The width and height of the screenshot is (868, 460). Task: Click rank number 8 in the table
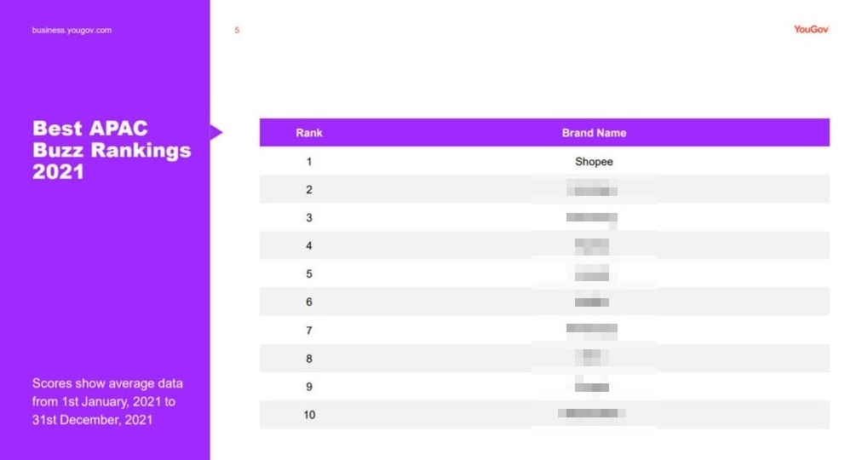(x=309, y=359)
